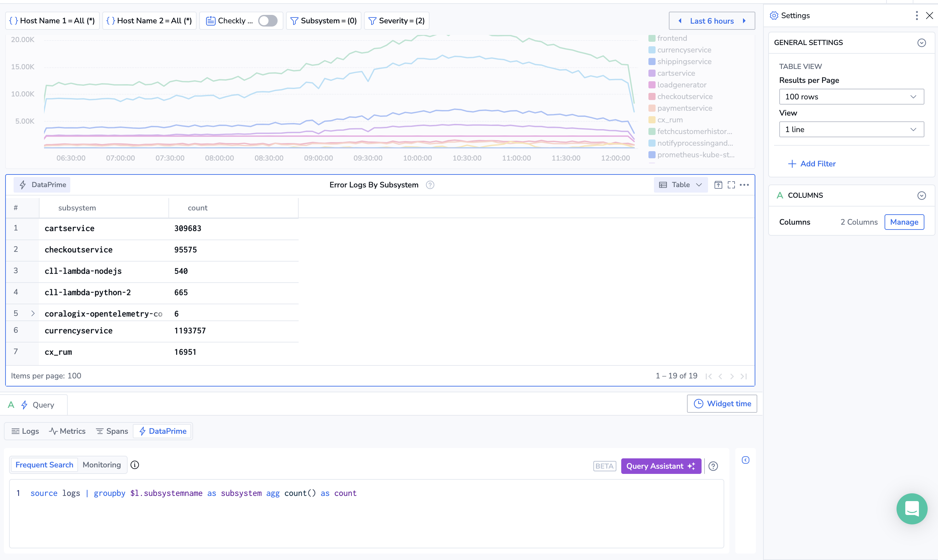Go to next time range arrow
Image resolution: width=938 pixels, height=560 pixels.
pyautogui.click(x=744, y=21)
